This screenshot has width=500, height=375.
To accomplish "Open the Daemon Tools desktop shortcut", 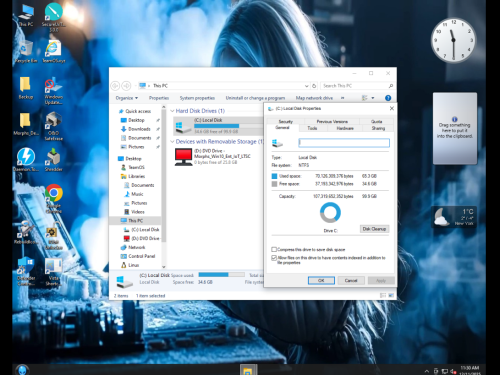I will coord(26,157).
